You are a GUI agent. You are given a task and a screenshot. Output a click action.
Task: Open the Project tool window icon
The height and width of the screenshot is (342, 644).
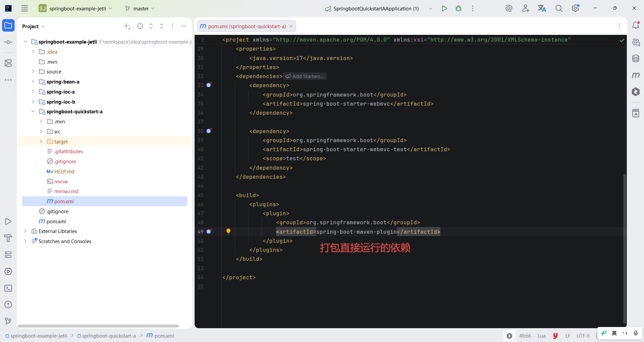[8, 25]
